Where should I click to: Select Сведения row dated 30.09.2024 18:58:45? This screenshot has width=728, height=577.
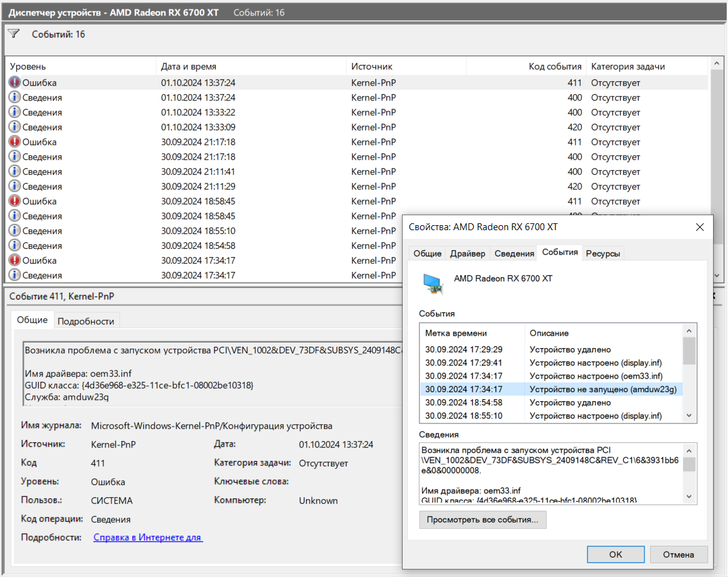(x=204, y=216)
